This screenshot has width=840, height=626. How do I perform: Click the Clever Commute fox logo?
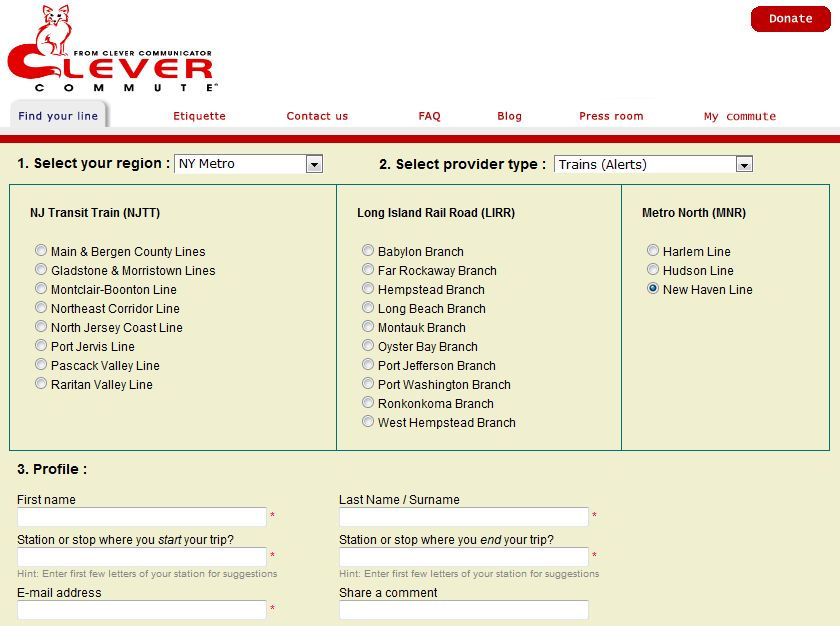[x=112, y=49]
